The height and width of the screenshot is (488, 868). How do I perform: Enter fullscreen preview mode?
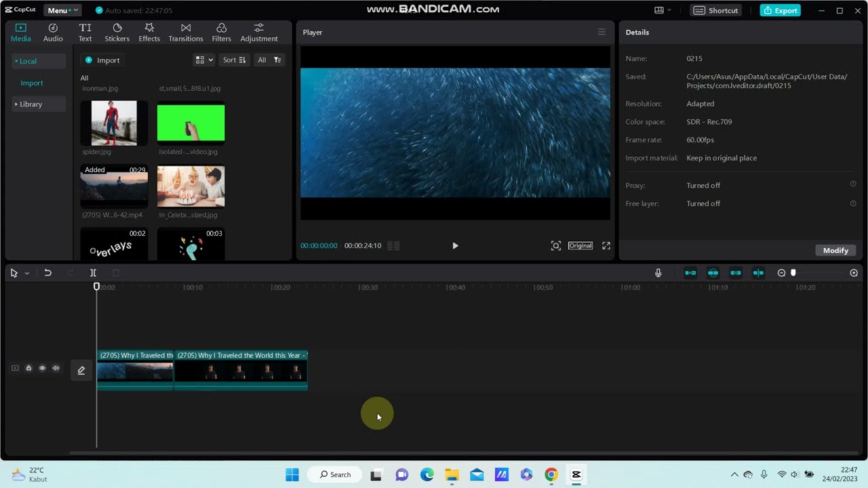606,246
